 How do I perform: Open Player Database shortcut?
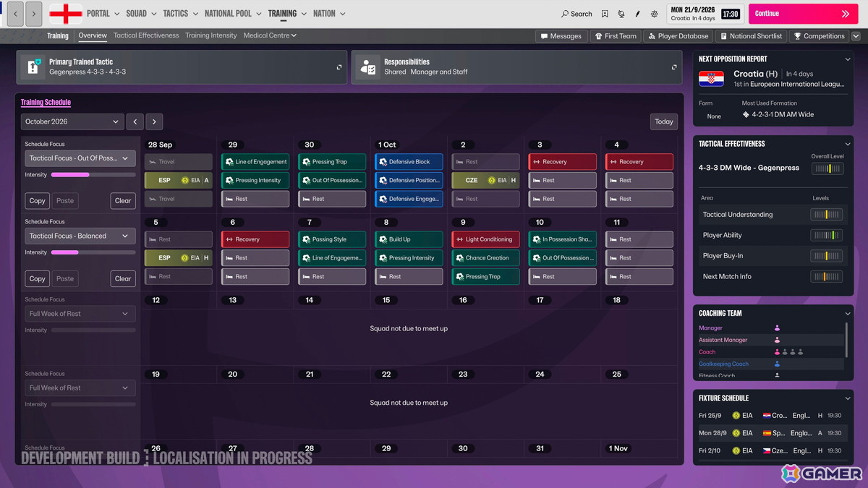pos(678,35)
